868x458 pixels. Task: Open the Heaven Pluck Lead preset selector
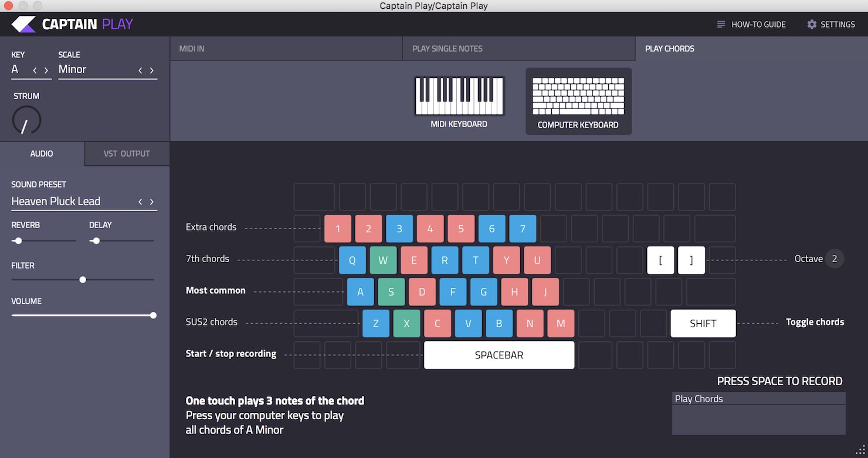coord(84,201)
